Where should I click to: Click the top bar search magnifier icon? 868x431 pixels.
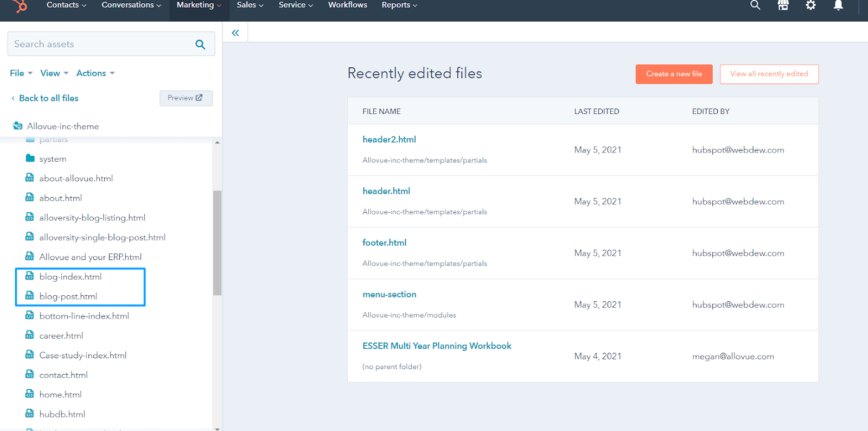coord(755,5)
